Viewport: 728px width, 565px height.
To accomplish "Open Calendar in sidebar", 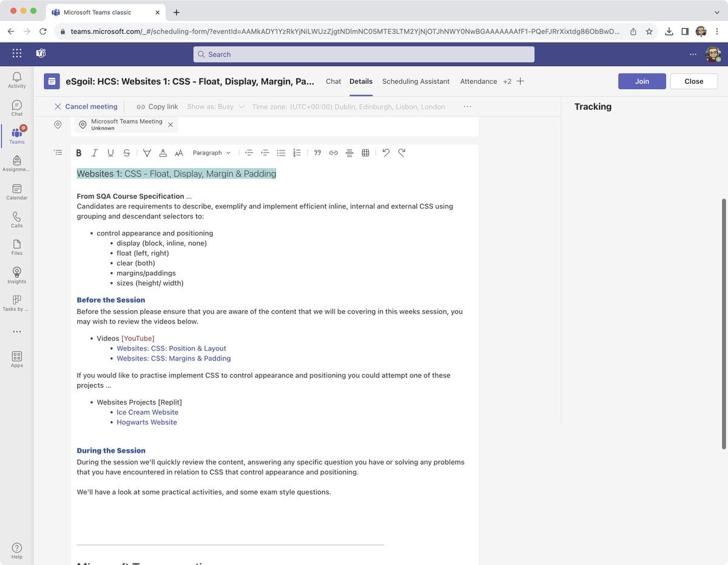I will pyautogui.click(x=16, y=192).
